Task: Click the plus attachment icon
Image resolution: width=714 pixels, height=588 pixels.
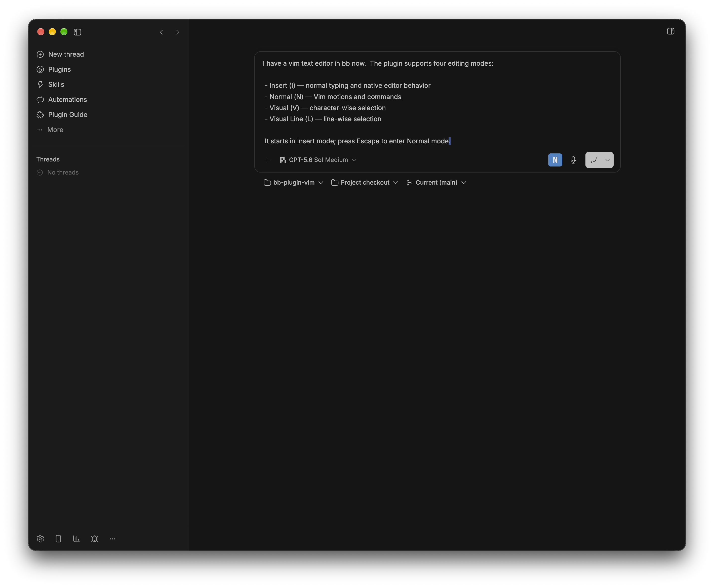Action: coord(267,160)
